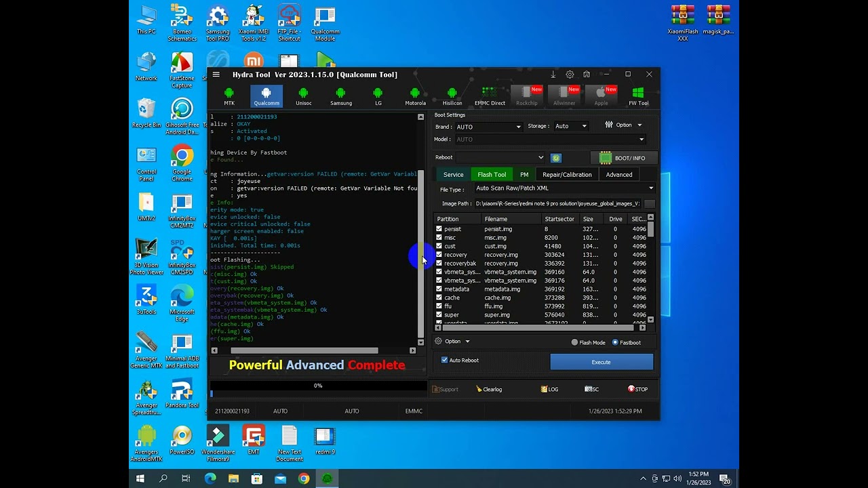This screenshot has width=868, height=488.
Task: Click the Execute button
Action: point(601,362)
